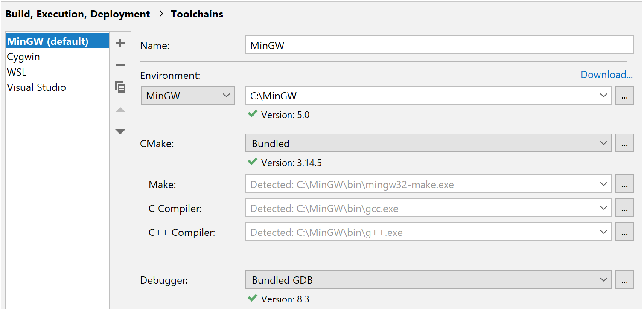
Task: Click the Name: label
Action: click(x=155, y=46)
